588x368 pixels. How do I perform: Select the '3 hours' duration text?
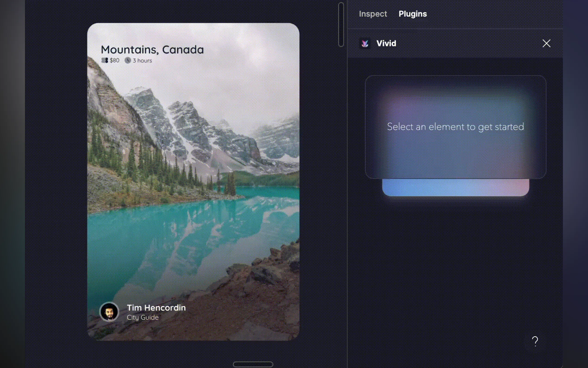pyautogui.click(x=142, y=61)
